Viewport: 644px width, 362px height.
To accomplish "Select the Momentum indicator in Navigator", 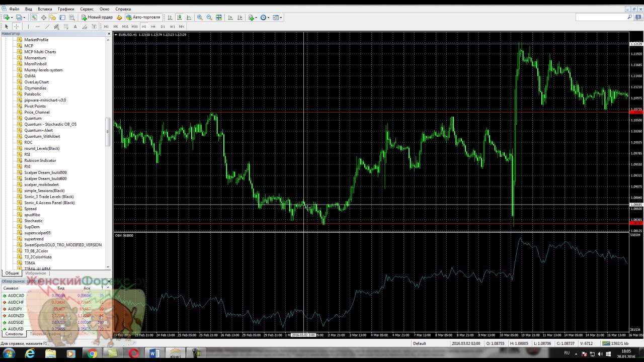I will 35,58.
